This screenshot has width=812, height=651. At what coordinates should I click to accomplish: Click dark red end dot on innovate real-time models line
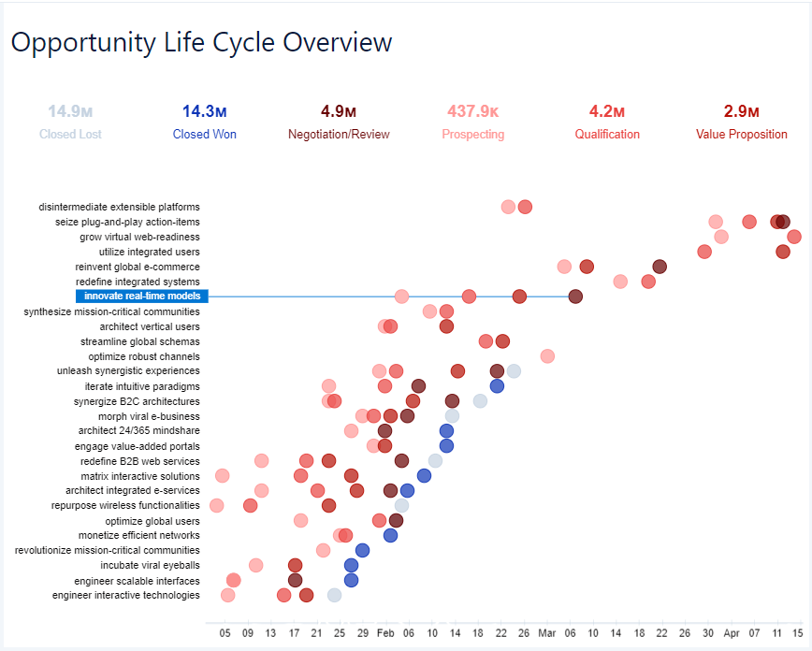tap(575, 297)
